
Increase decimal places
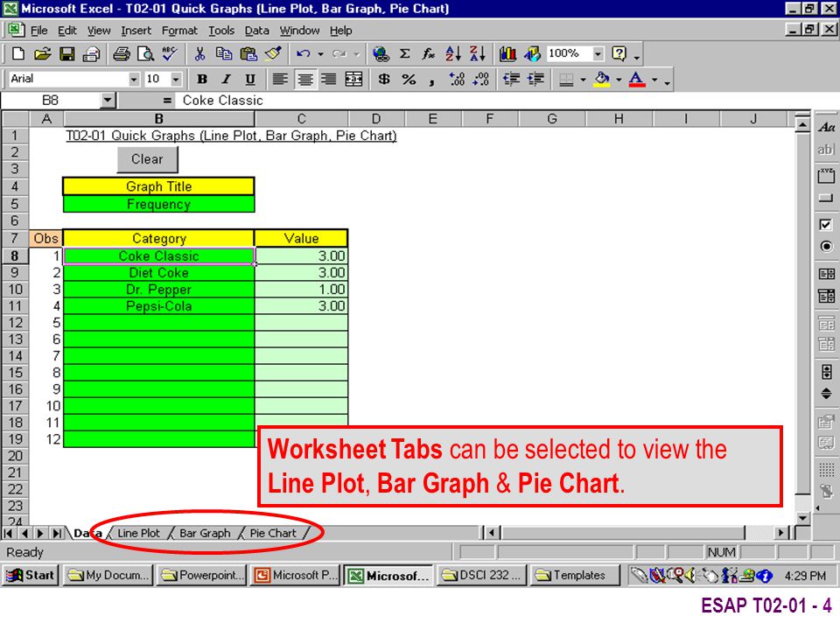457,80
